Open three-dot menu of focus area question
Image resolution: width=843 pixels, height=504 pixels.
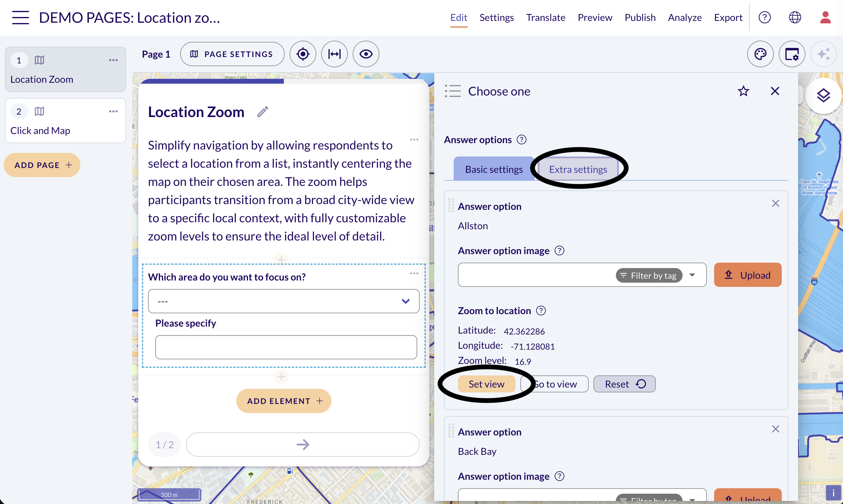pyautogui.click(x=414, y=274)
